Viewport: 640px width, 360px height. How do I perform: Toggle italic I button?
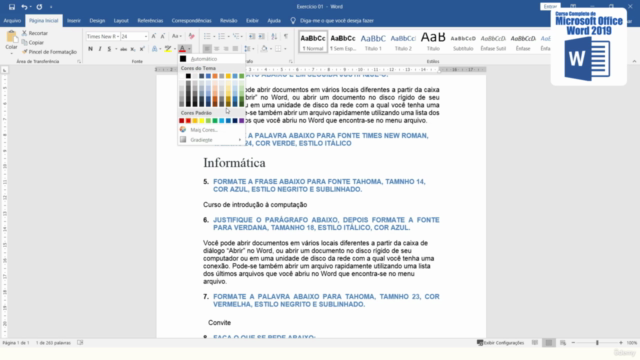(x=100, y=49)
